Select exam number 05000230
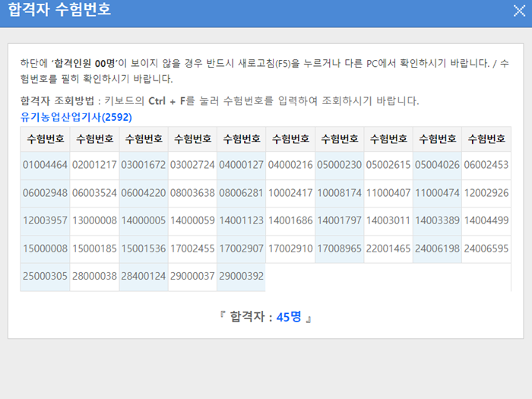The image size is (532, 399). [x=339, y=165]
